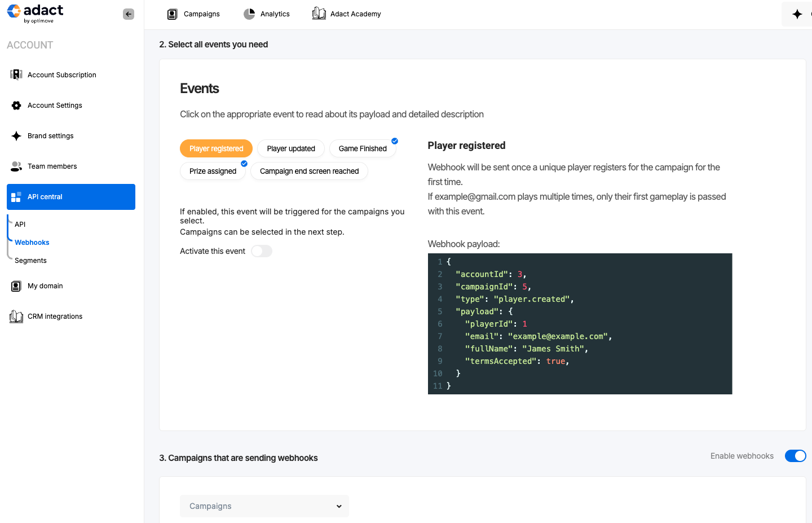Open the Campaigns top navigation tab
Screen dimensions: 812x523
pyautogui.click(x=194, y=14)
